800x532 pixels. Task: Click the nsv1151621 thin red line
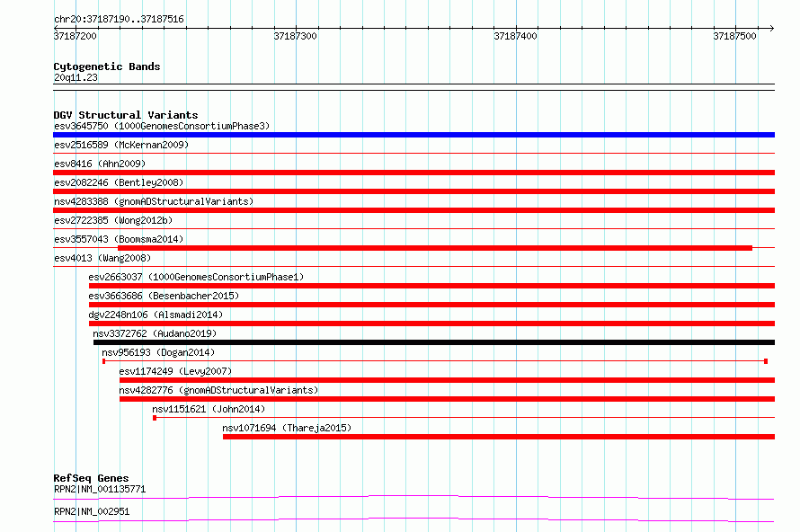[x=464, y=418]
